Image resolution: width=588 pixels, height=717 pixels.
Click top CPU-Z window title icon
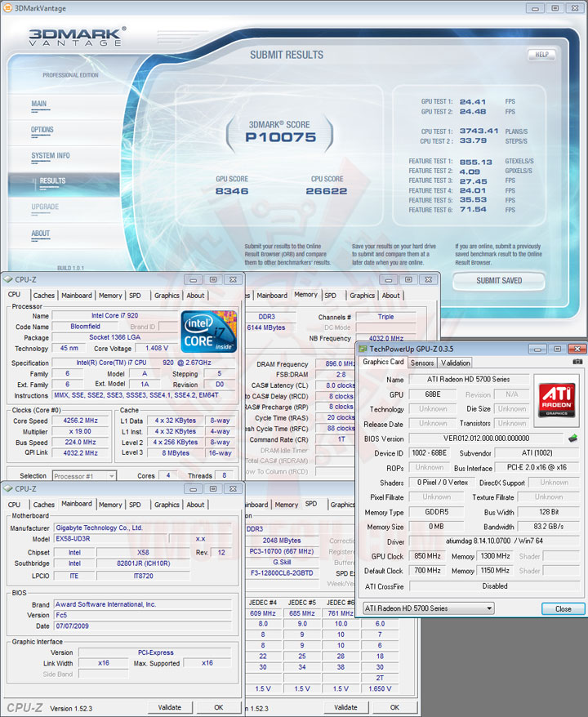[x=8, y=279]
